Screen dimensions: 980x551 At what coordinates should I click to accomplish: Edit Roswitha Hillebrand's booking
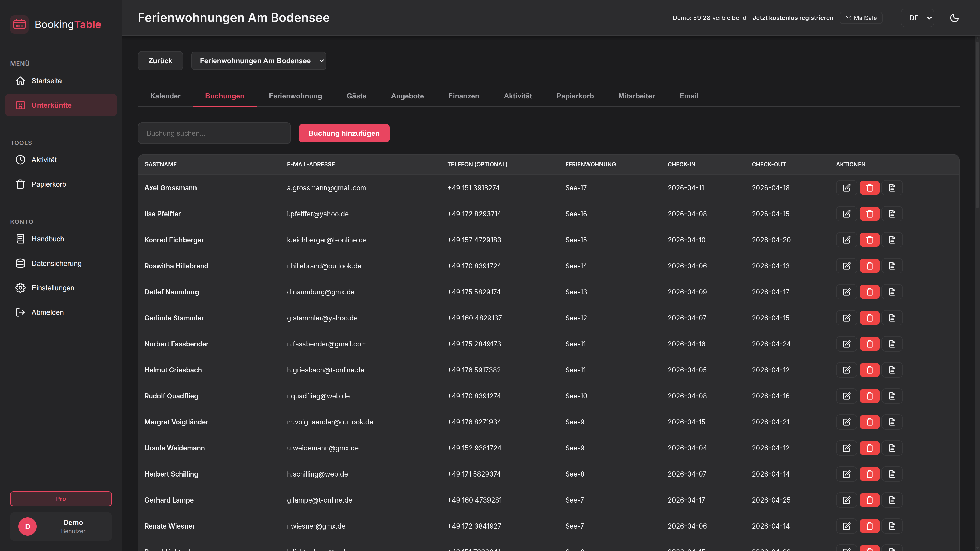[847, 266]
